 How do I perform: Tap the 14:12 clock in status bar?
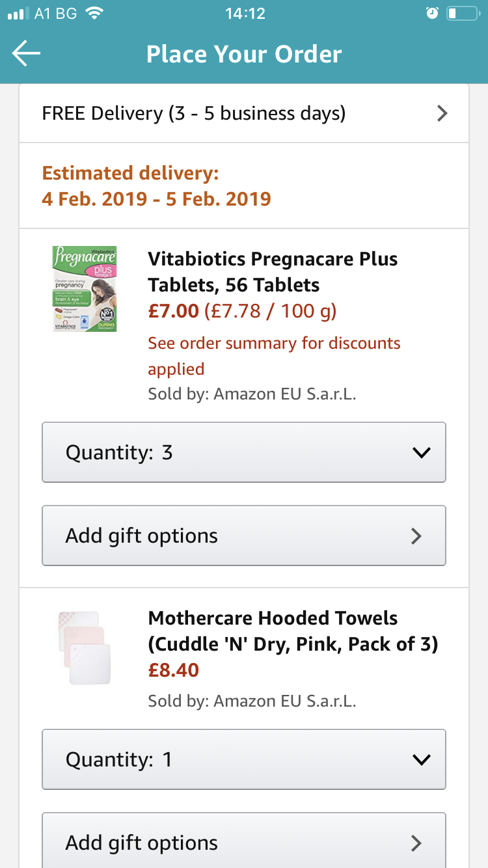click(245, 14)
